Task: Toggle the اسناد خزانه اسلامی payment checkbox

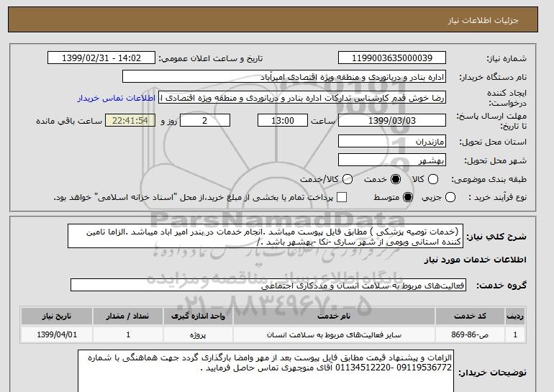Action: [342, 197]
